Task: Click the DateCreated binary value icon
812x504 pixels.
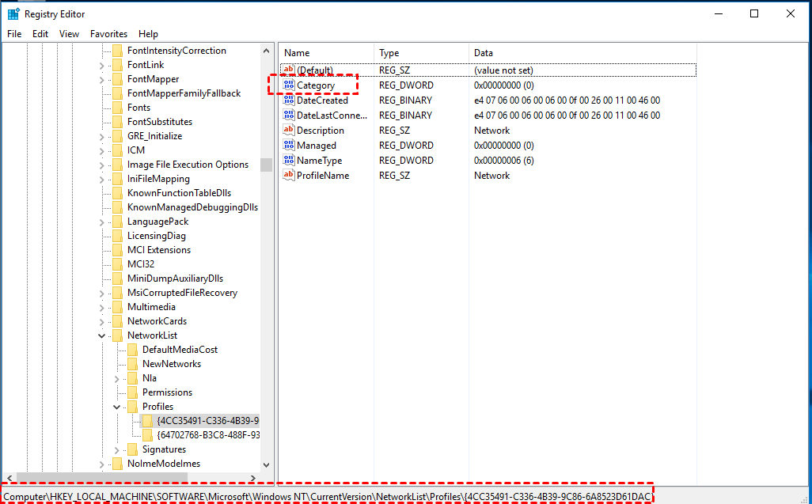Action: pyautogui.click(x=289, y=100)
